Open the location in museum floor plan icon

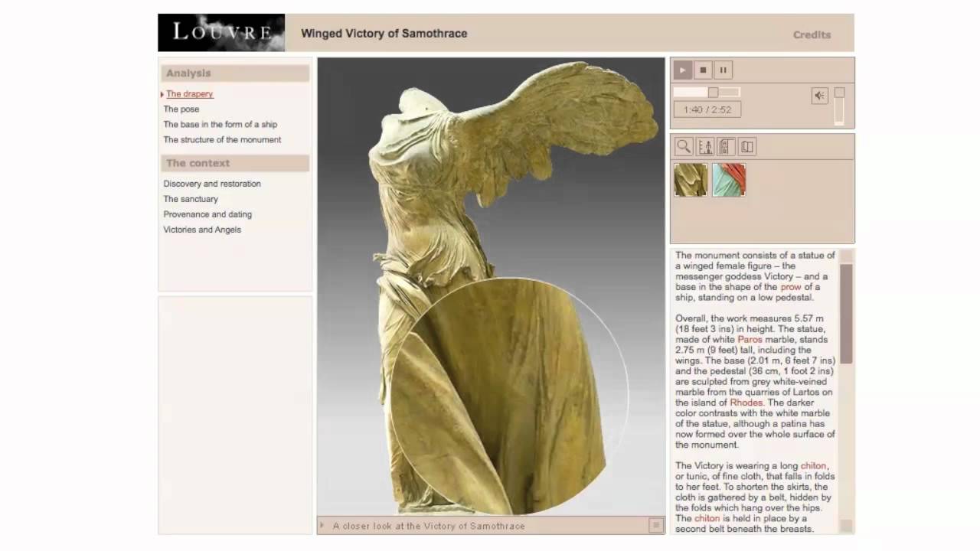point(726,147)
